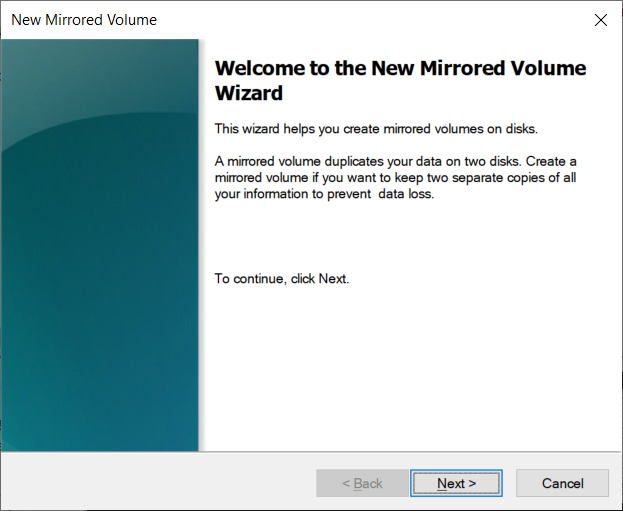The width and height of the screenshot is (623, 511).
Task: Click the words 'two separate copies'
Action: point(484,178)
